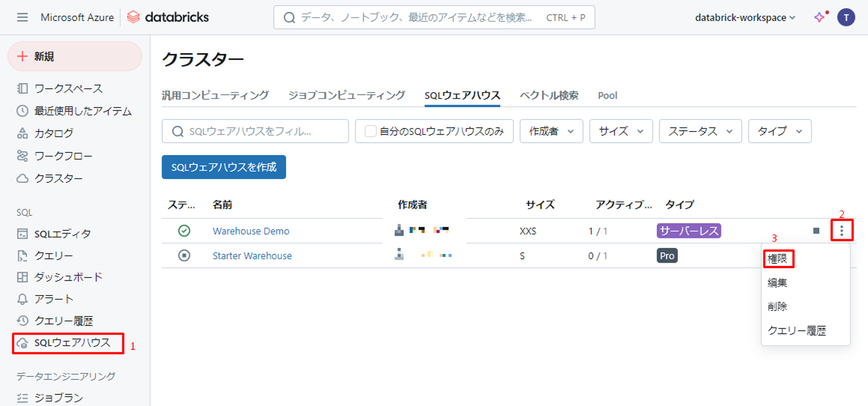868x406 pixels.
Task: Open the databrick-workspace switcher dropdown
Action: coord(745,18)
